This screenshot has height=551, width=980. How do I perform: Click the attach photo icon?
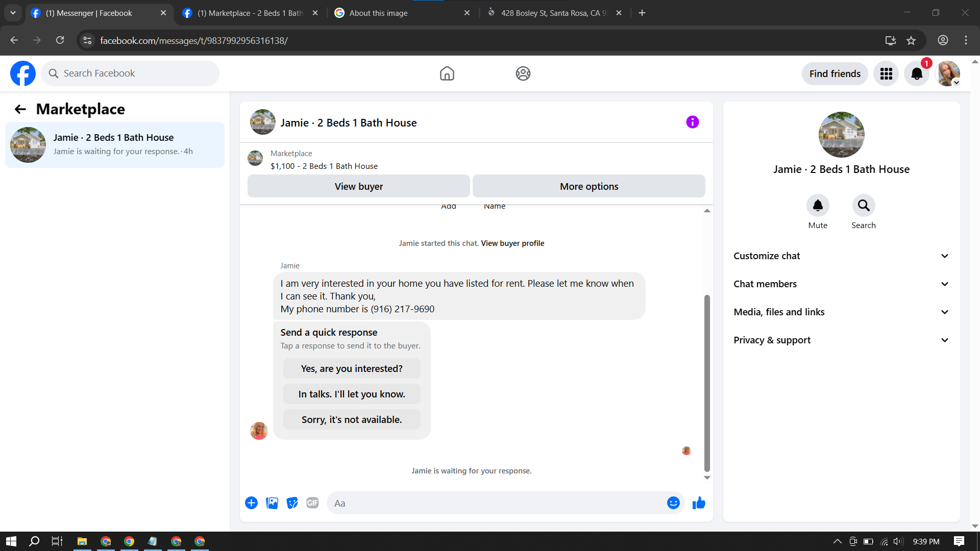tap(272, 503)
